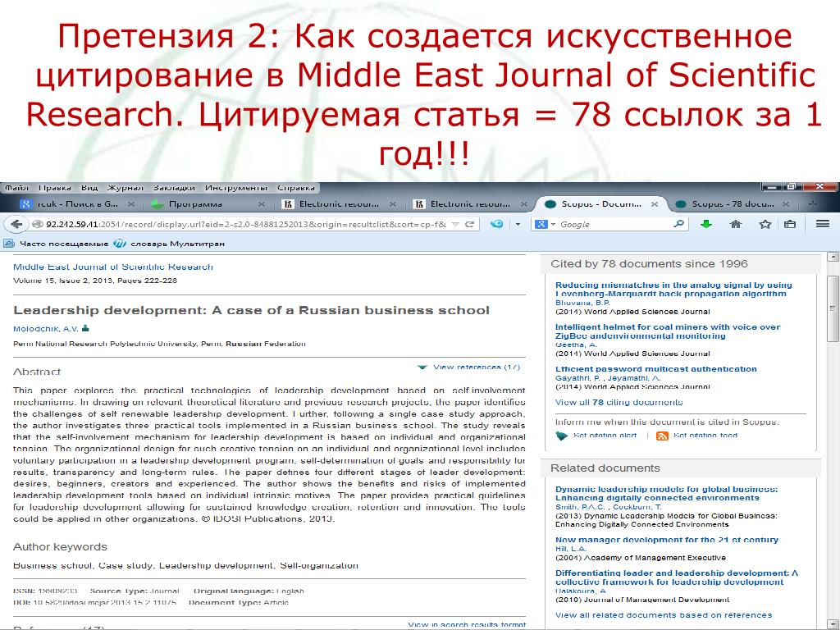Click the browser back arrow button
840x630 pixels.
click(16, 224)
